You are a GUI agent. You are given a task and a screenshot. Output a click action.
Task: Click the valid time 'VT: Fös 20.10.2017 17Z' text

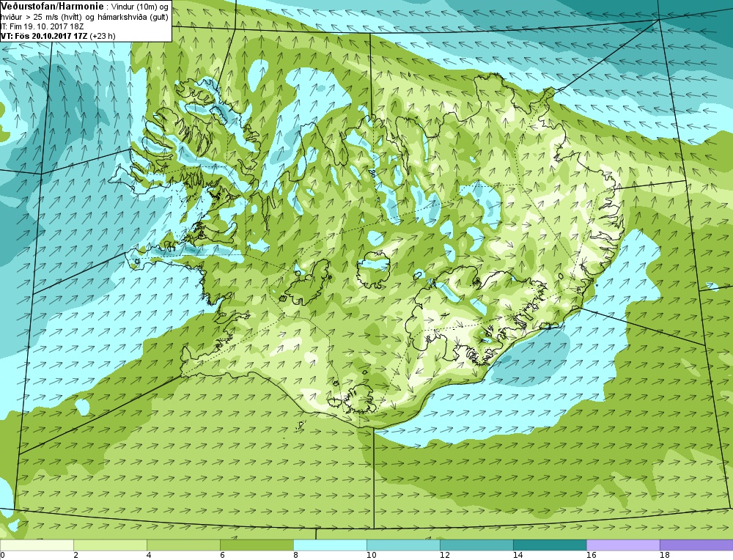(x=45, y=35)
